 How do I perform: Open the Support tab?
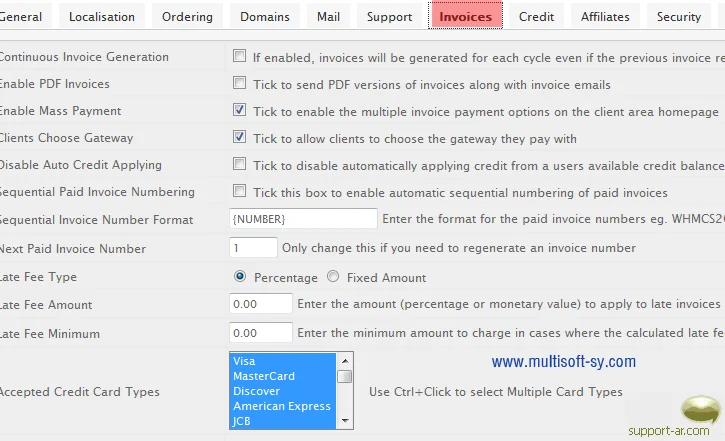click(389, 16)
